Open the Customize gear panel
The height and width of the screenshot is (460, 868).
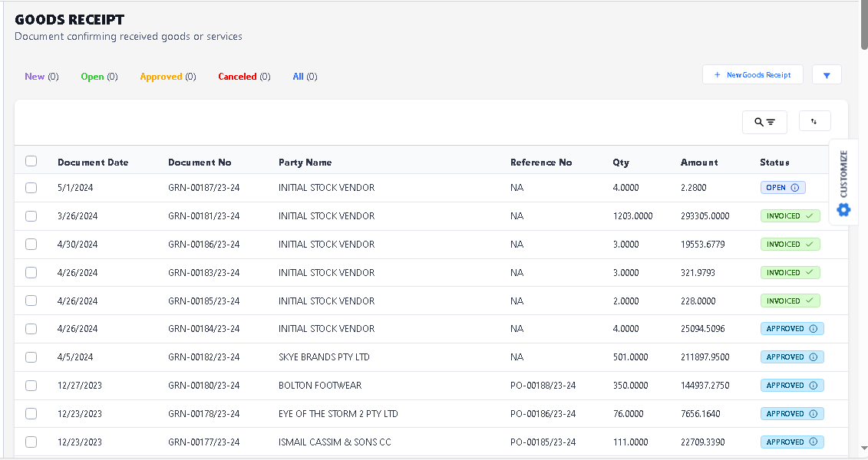(x=843, y=209)
